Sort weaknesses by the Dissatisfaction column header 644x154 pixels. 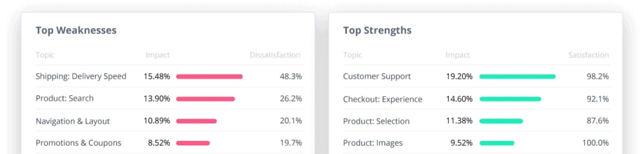[x=275, y=55]
